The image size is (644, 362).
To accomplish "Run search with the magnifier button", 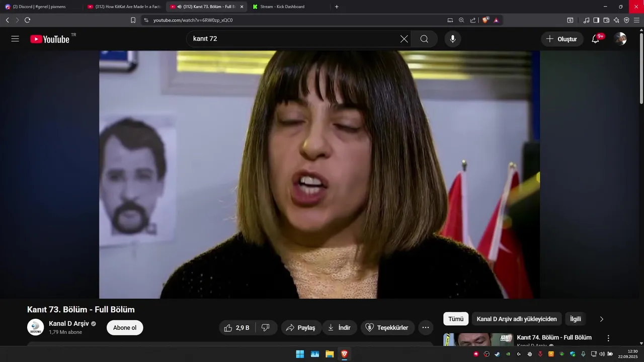I will [x=424, y=39].
